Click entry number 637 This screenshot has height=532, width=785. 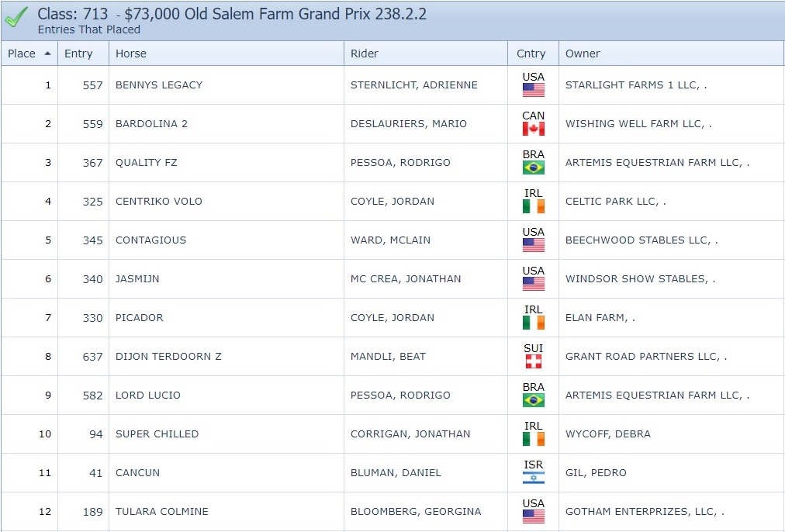coord(92,357)
